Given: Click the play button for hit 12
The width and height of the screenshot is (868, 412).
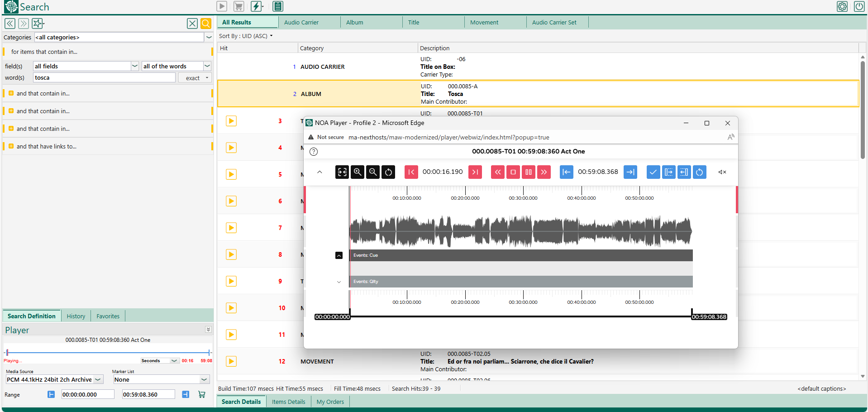Looking at the screenshot, I should [x=231, y=361].
